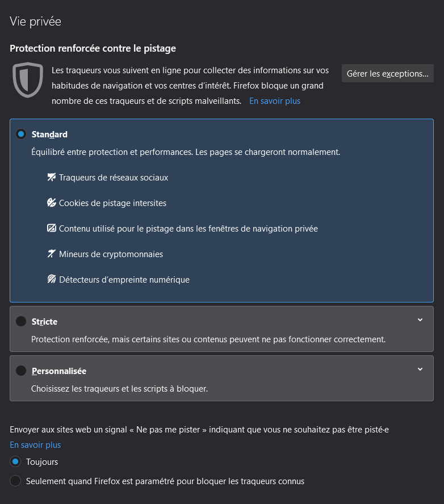The width and height of the screenshot is (444, 504).
Task: Choose Toujours for Do Not Track signal
Action: [15, 462]
